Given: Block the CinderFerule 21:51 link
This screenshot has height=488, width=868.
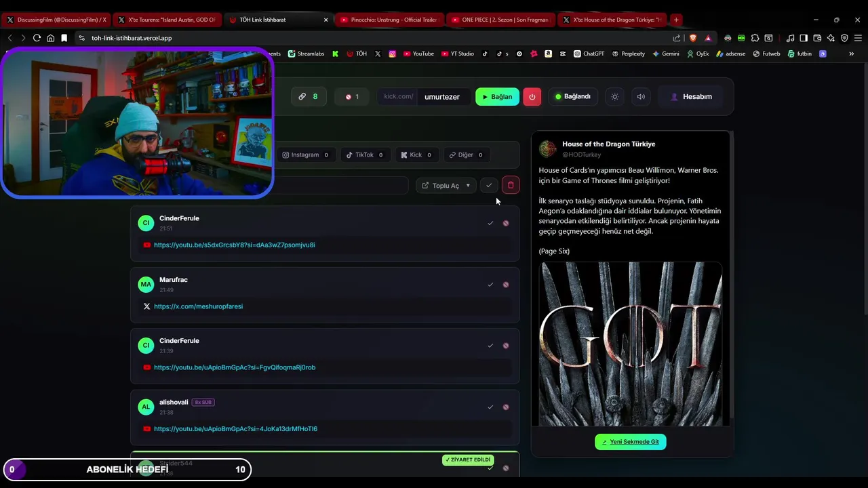Looking at the screenshot, I should (506, 223).
